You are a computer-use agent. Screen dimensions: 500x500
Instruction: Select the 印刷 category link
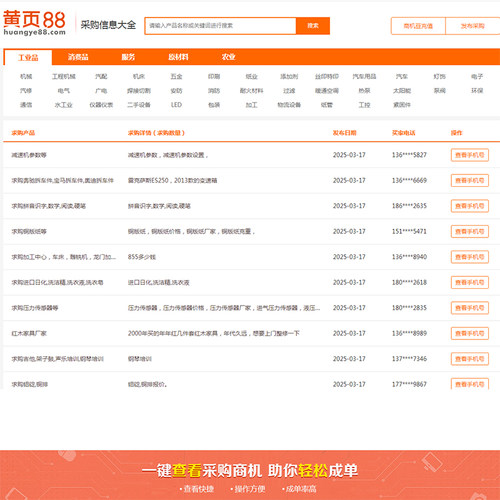214,77
